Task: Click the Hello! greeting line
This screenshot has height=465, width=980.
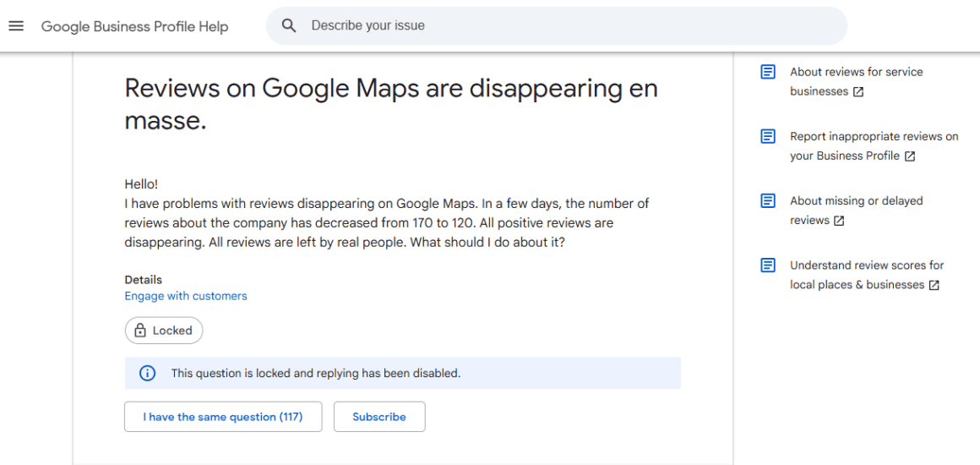Action: coord(141,184)
